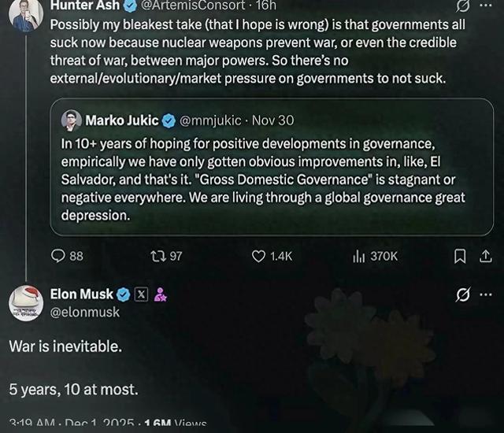Visit the @elonmusk handle link
This screenshot has width=504, height=433.
[x=85, y=313]
